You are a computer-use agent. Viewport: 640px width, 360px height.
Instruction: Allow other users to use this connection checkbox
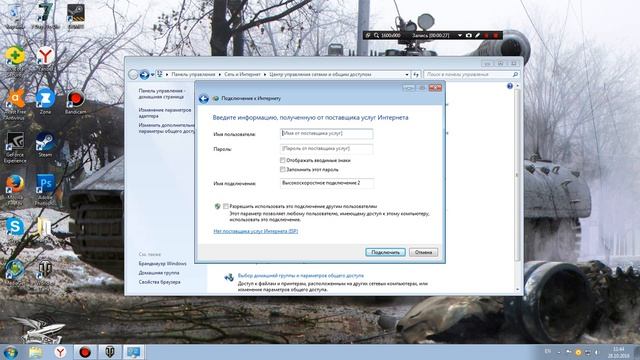[x=226, y=206]
